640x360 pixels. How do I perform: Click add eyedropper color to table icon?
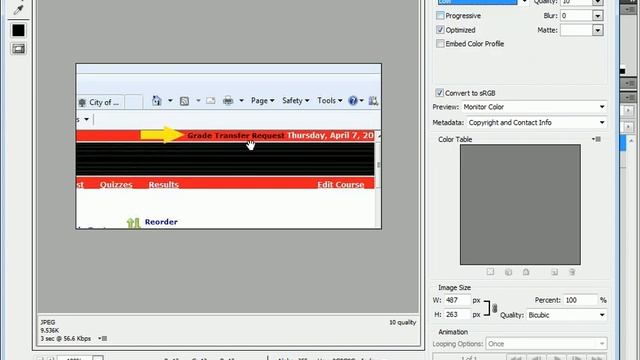coord(554,272)
